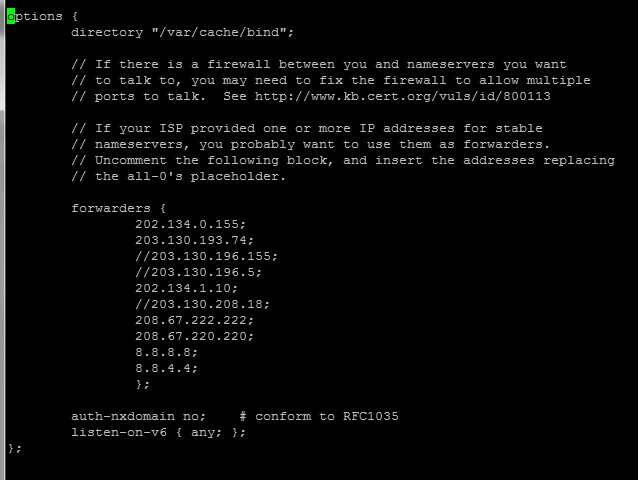Image resolution: width=638 pixels, height=480 pixels.
Task: Click the green cursor on 'options'
Action: pyautogui.click(x=10, y=16)
